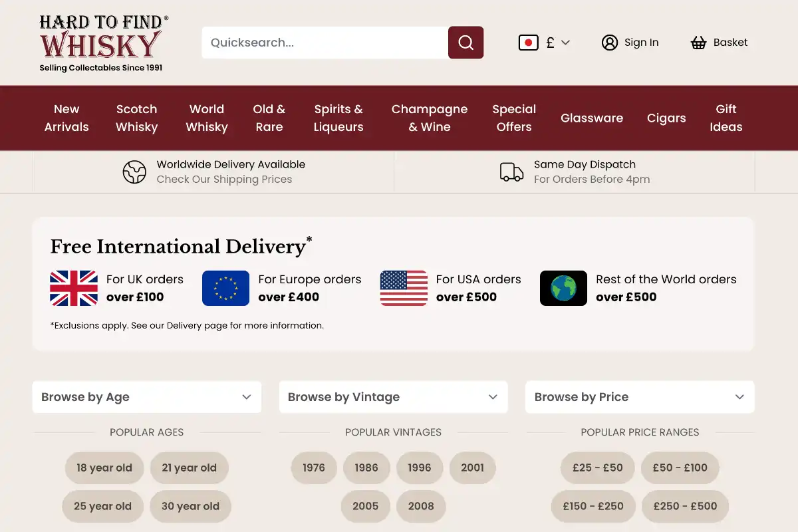Go to the Special Offers menu
The height and width of the screenshot is (532, 798).
[514, 118]
